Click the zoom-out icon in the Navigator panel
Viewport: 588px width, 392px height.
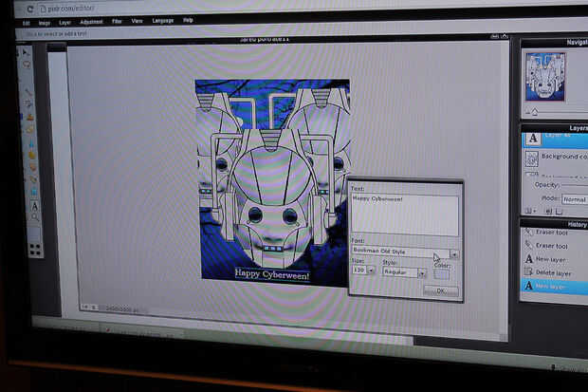coord(527,112)
